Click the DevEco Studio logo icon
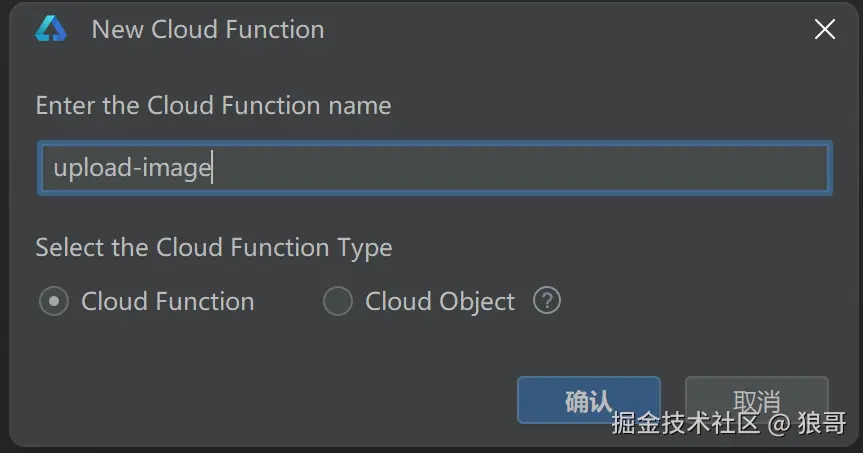This screenshot has width=863, height=453. tap(50, 30)
